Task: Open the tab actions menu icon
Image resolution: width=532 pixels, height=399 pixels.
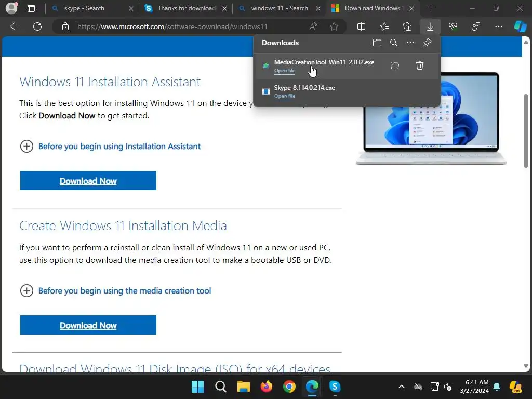Action: coord(31,8)
